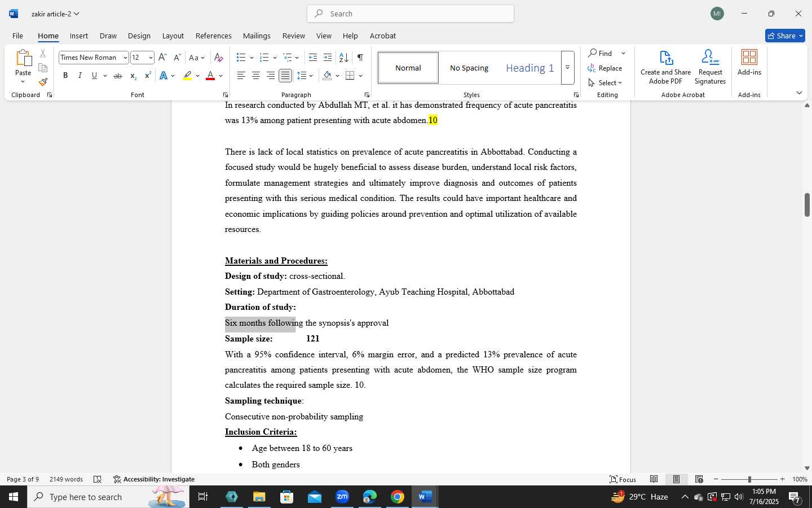Click the red font color swatch
Image resolution: width=812 pixels, height=508 pixels.
pyautogui.click(x=210, y=76)
